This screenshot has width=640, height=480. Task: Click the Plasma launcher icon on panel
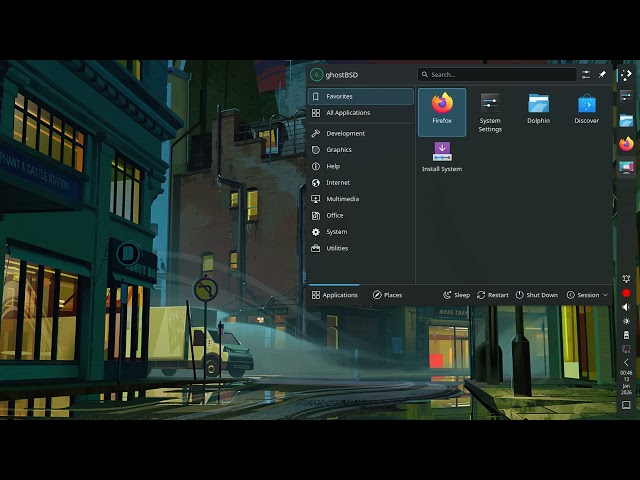click(626, 75)
